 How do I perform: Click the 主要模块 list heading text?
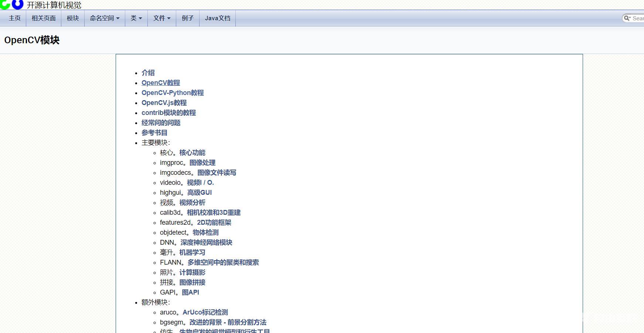(156, 143)
